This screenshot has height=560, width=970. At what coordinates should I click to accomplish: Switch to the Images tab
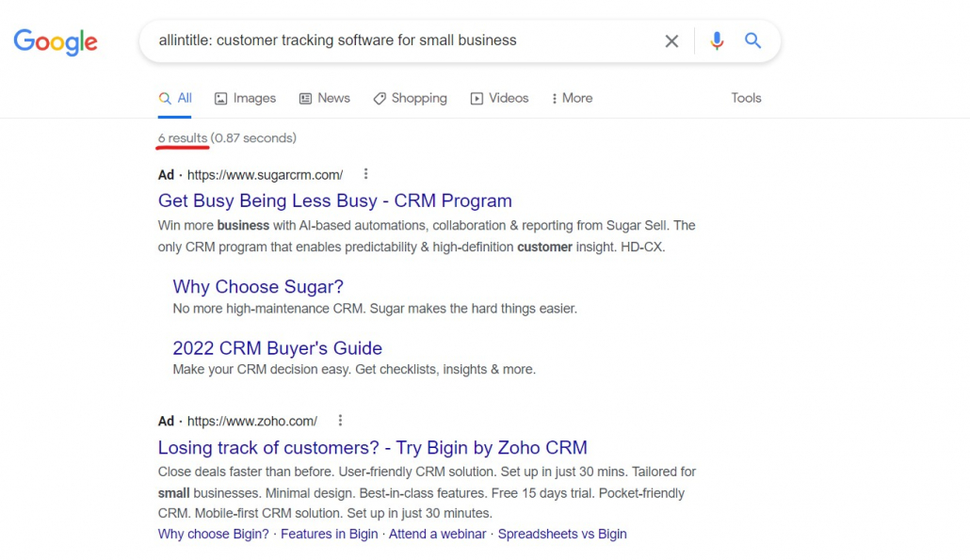tap(245, 98)
